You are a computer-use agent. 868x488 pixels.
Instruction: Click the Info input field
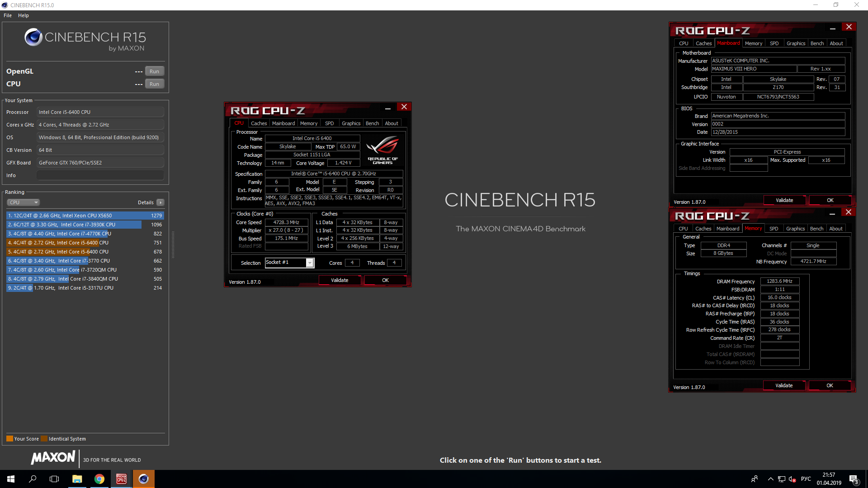pos(100,175)
